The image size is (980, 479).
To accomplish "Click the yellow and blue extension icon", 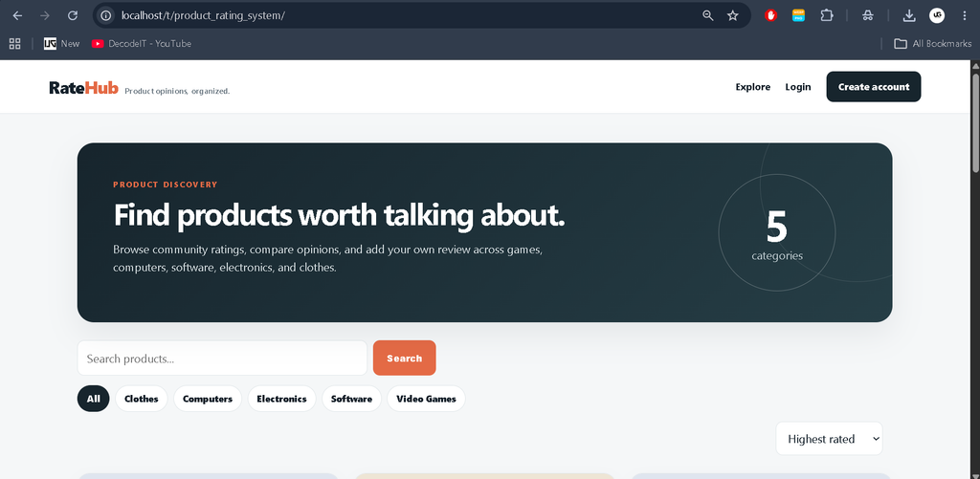I will [798, 15].
